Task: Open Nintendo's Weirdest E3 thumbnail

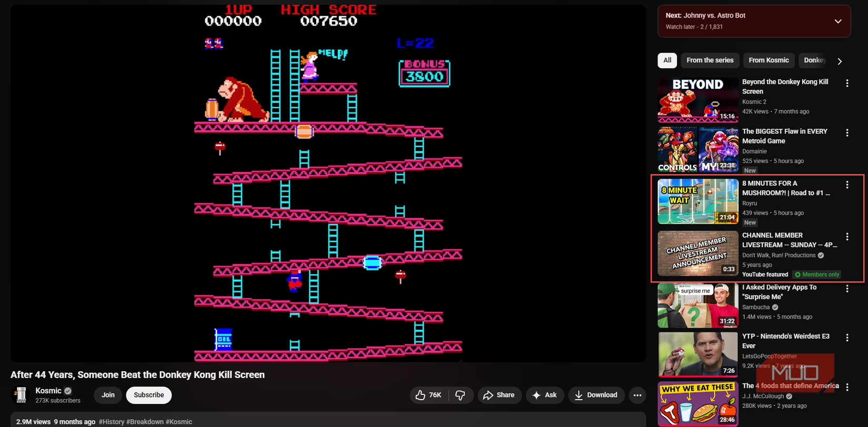Action: tap(698, 354)
